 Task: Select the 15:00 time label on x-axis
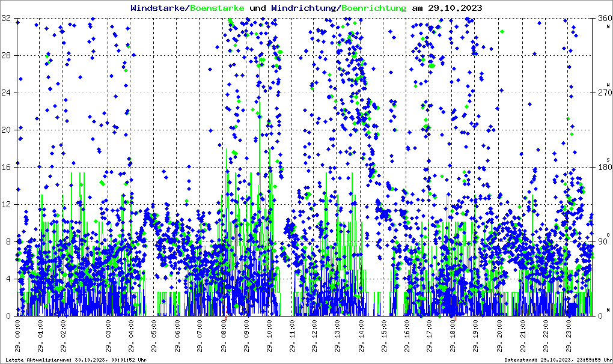point(384,337)
